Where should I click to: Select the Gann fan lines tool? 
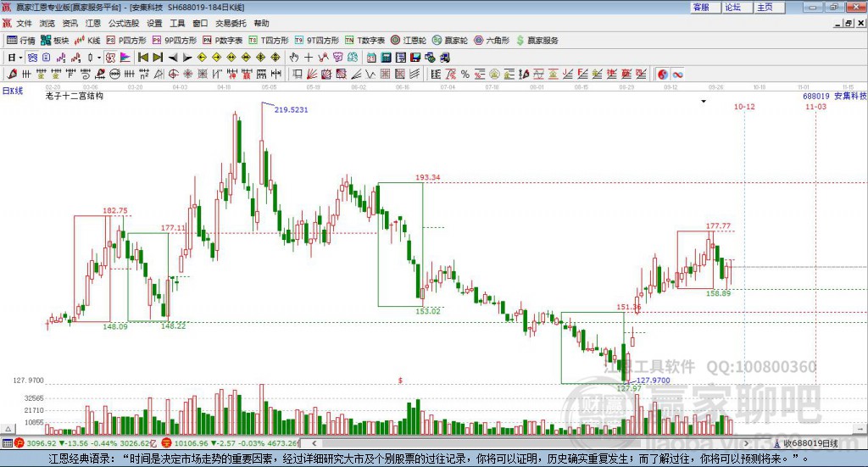312,74
